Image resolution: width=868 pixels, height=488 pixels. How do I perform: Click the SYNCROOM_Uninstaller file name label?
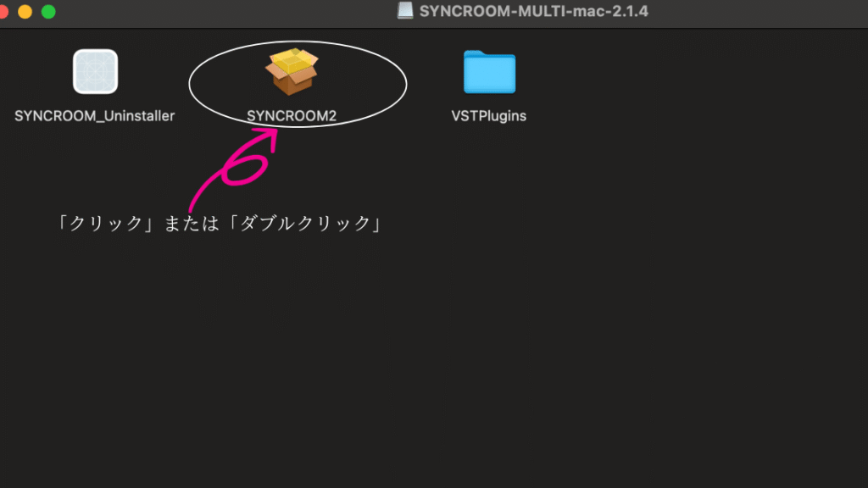click(95, 115)
